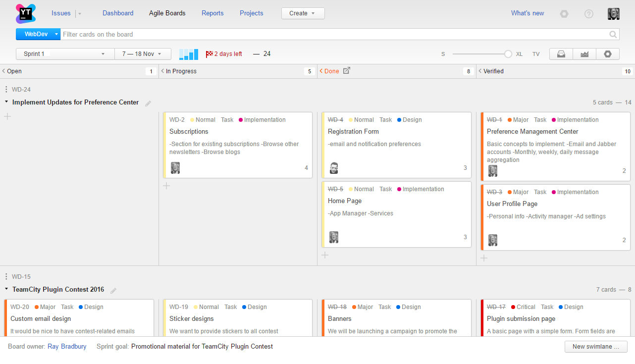
Task: Open the Reports menu item
Action: coord(212,13)
